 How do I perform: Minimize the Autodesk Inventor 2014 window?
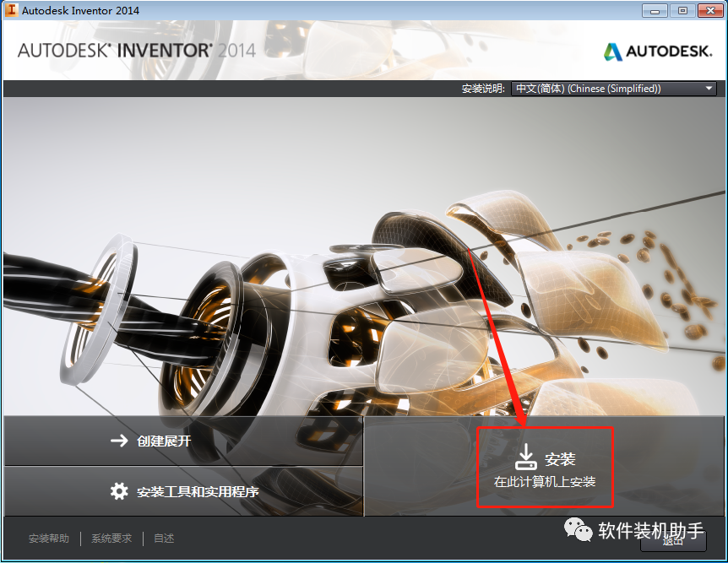pos(655,11)
